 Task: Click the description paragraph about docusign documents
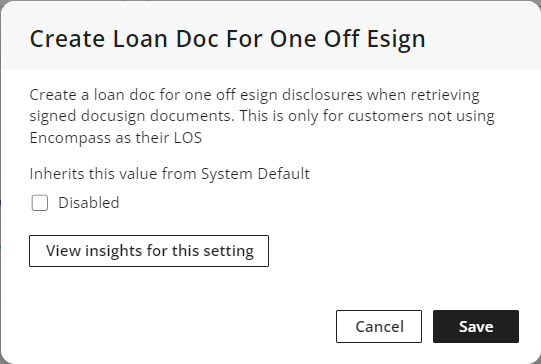(x=262, y=116)
